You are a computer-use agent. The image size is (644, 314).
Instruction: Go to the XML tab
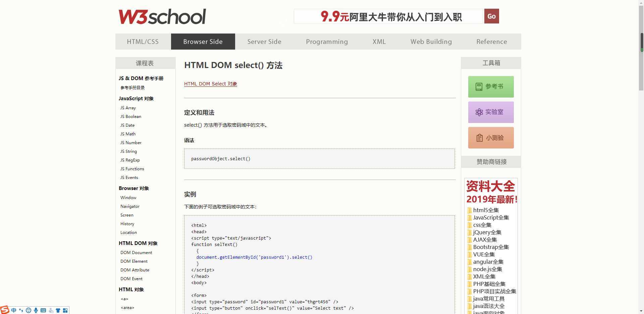click(379, 42)
